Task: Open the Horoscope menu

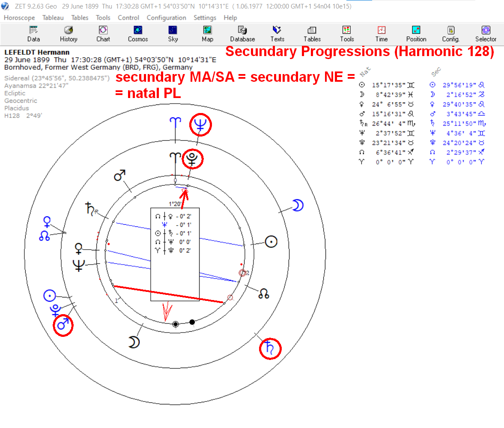Action: click(19, 18)
